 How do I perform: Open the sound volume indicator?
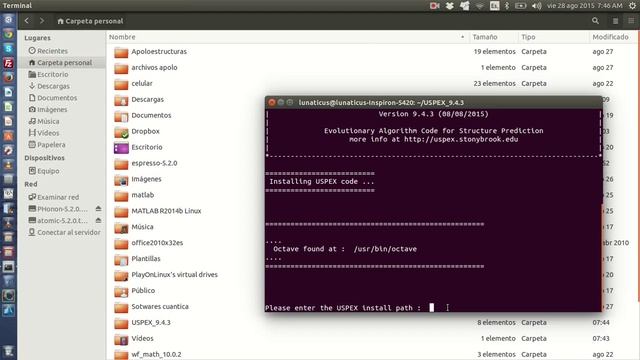[536, 5]
